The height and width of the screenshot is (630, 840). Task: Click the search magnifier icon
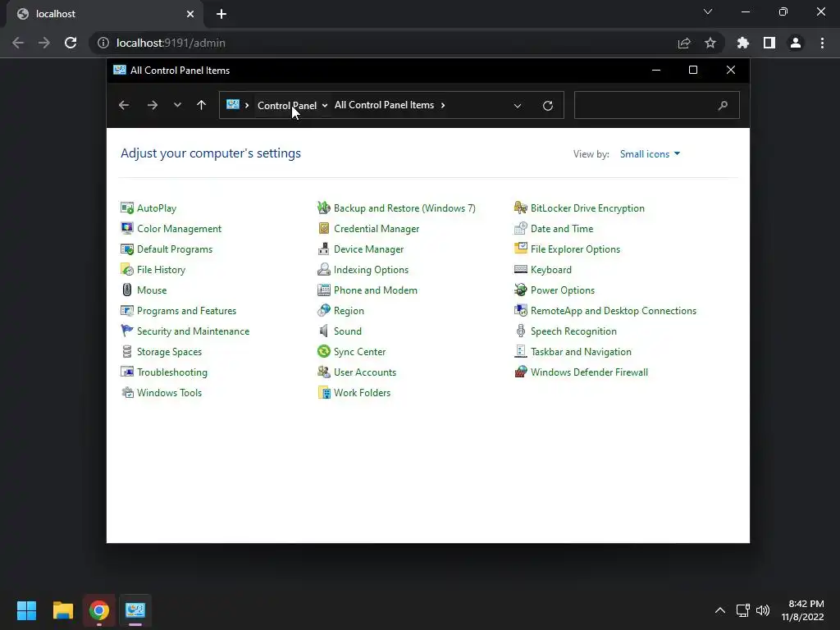click(723, 106)
